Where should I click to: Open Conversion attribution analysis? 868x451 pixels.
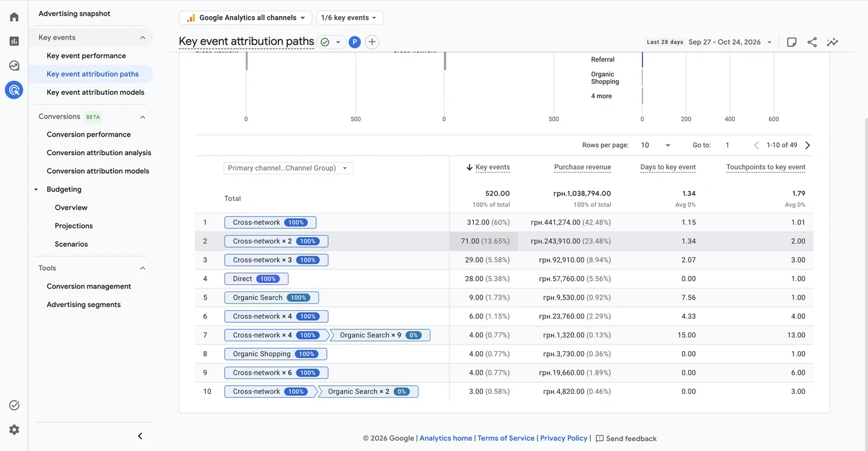pos(99,153)
